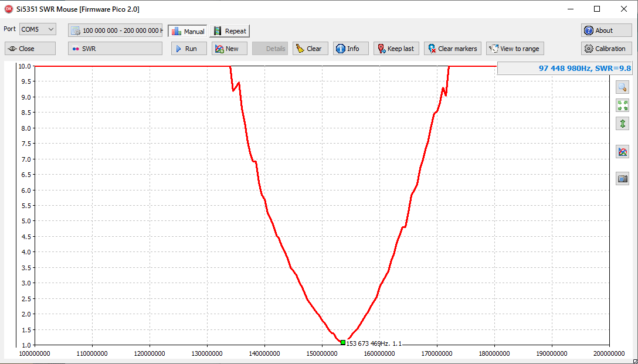Click the green minimum SWR marker
The width and height of the screenshot is (638, 364).
click(x=343, y=342)
